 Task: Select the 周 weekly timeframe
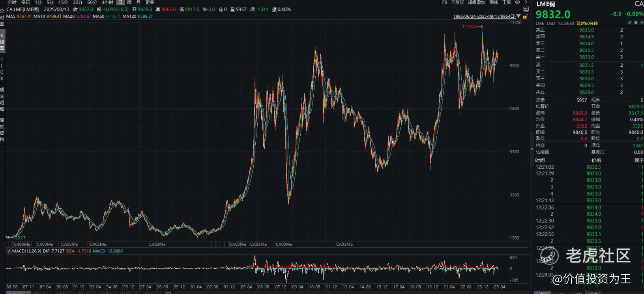coord(129,2)
